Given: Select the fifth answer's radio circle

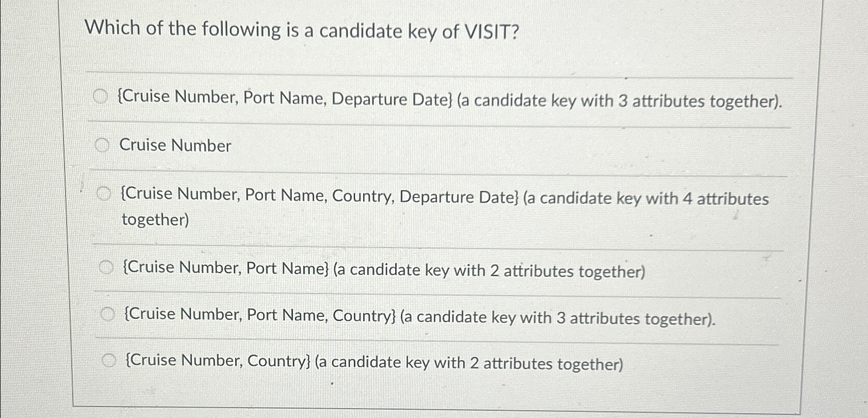Looking at the screenshot, I should tap(107, 313).
